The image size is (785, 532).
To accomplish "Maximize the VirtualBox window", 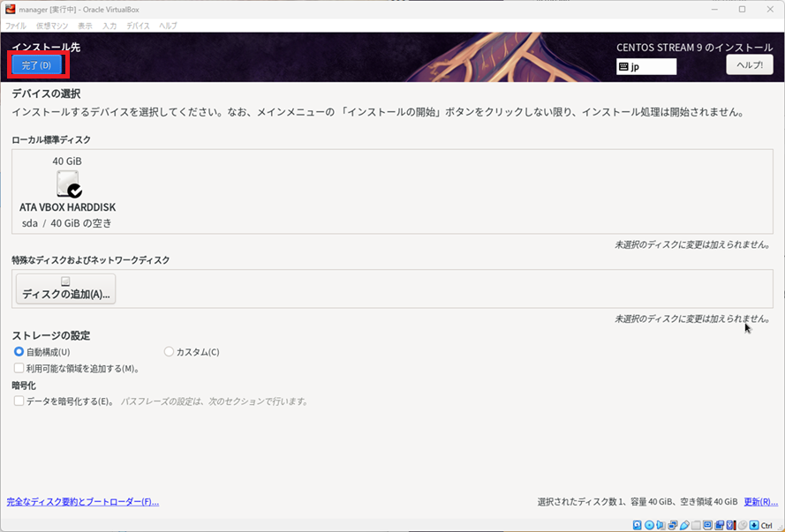I will click(743, 10).
